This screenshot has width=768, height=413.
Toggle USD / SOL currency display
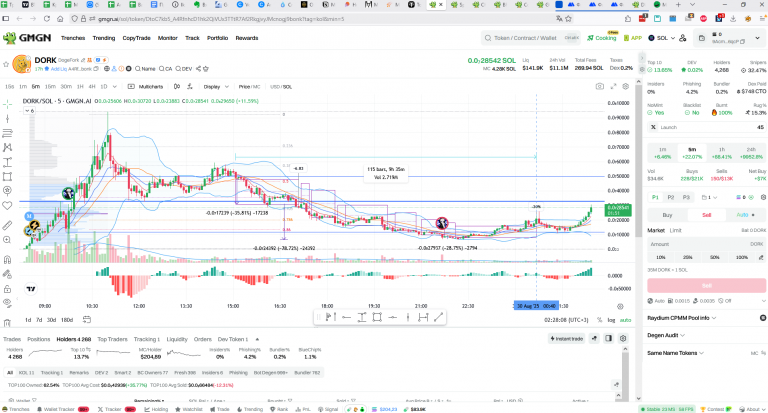[281, 87]
